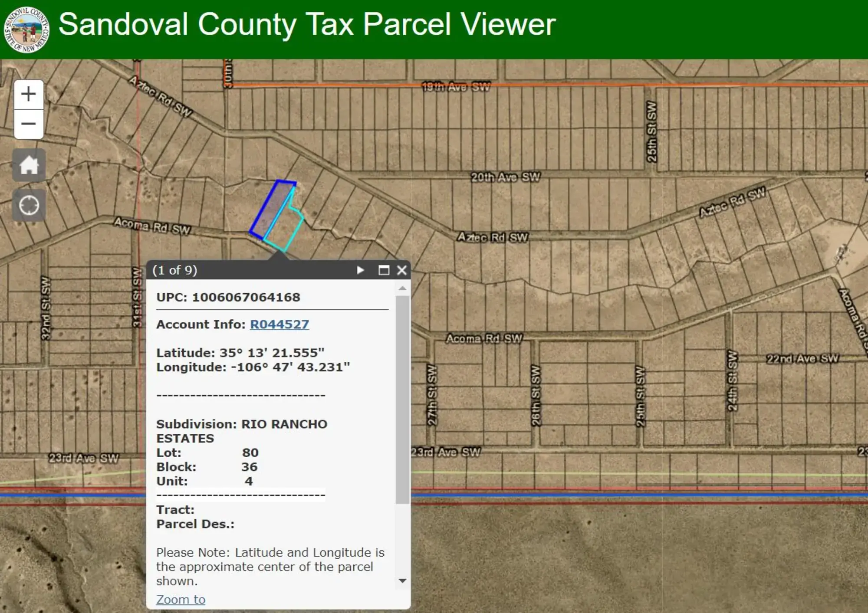The height and width of the screenshot is (613, 868).
Task: Click the popup vertical scrollbar thumb
Action: [402, 399]
